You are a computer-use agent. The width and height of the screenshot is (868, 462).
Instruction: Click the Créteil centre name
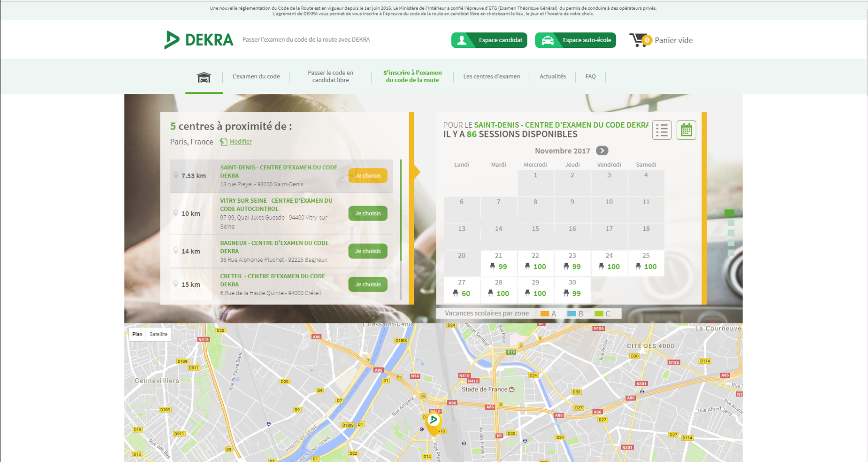pyautogui.click(x=273, y=280)
